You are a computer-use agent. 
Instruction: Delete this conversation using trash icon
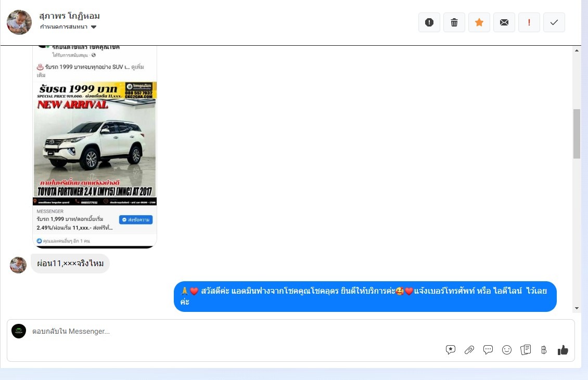(454, 22)
